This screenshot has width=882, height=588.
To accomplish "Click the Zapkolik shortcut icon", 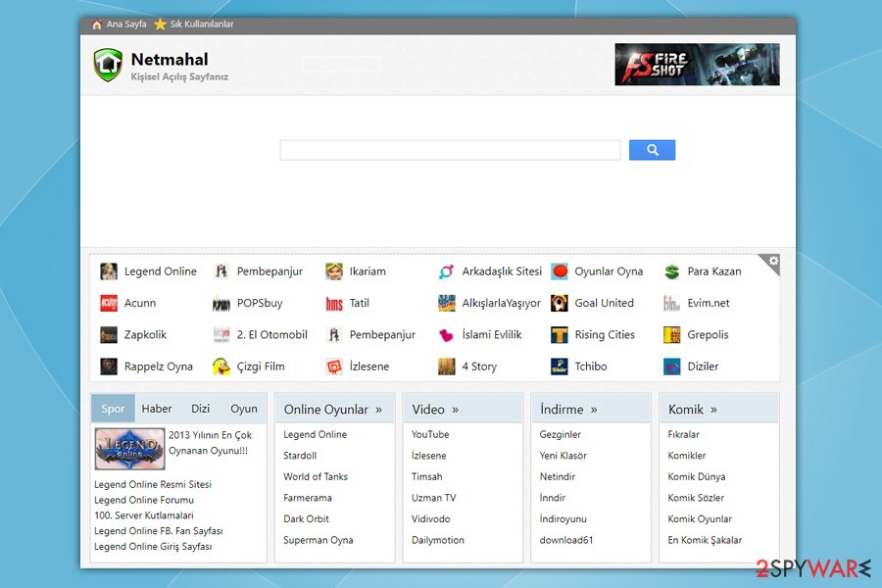I will 109,335.
